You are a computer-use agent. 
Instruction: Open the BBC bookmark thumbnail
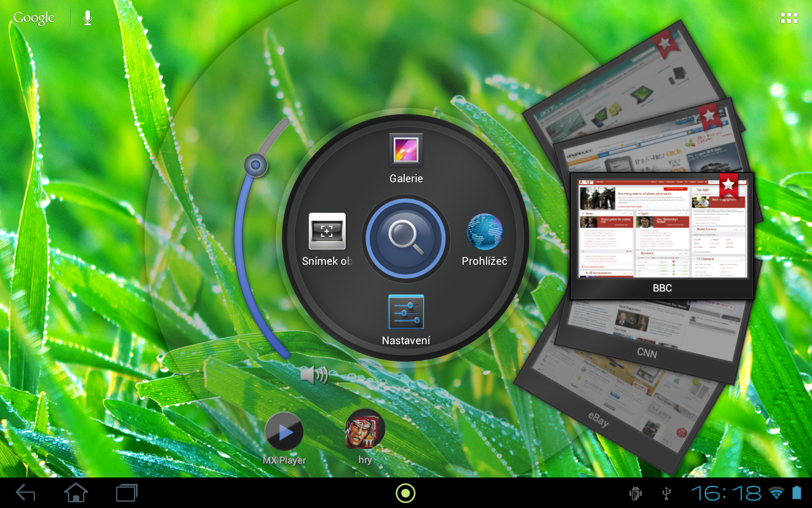[x=662, y=232]
